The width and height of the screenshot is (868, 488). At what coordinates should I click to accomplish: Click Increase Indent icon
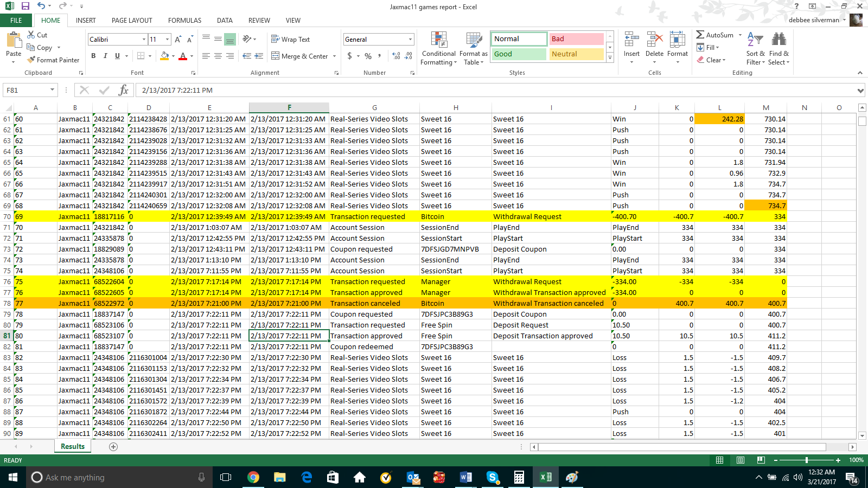259,56
